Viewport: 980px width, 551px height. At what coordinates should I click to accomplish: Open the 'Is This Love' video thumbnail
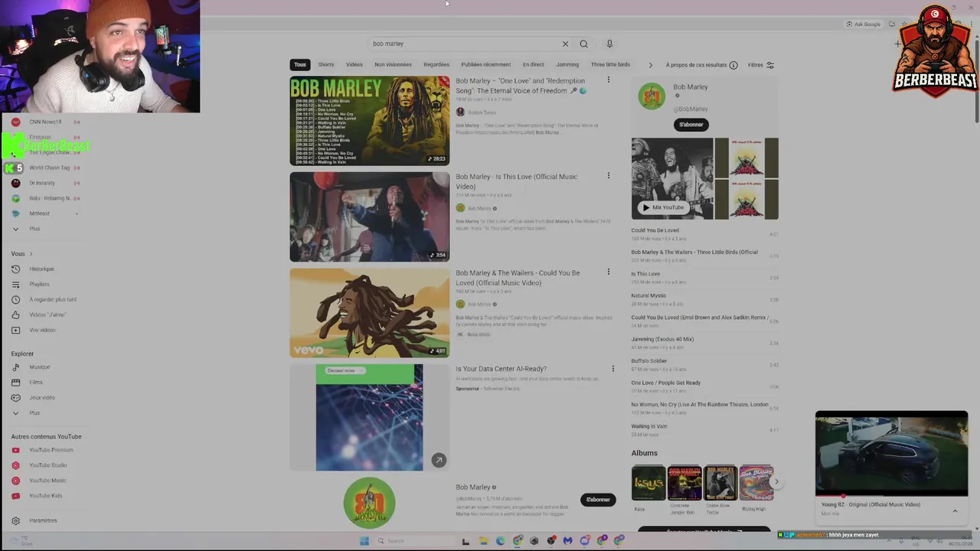pyautogui.click(x=370, y=217)
